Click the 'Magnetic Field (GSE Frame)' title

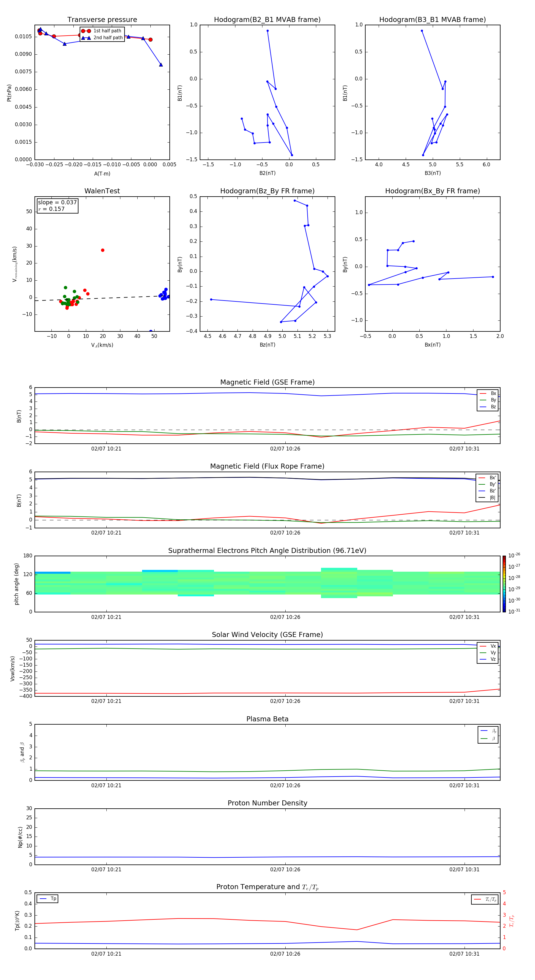pos(267,382)
